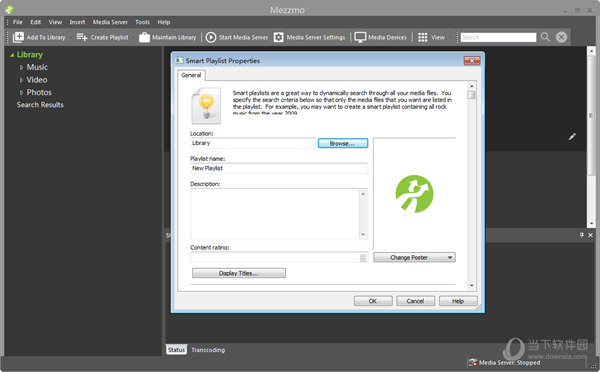Click the Mezzmo logo in title bar
The image size is (600, 372).
pos(10,10)
